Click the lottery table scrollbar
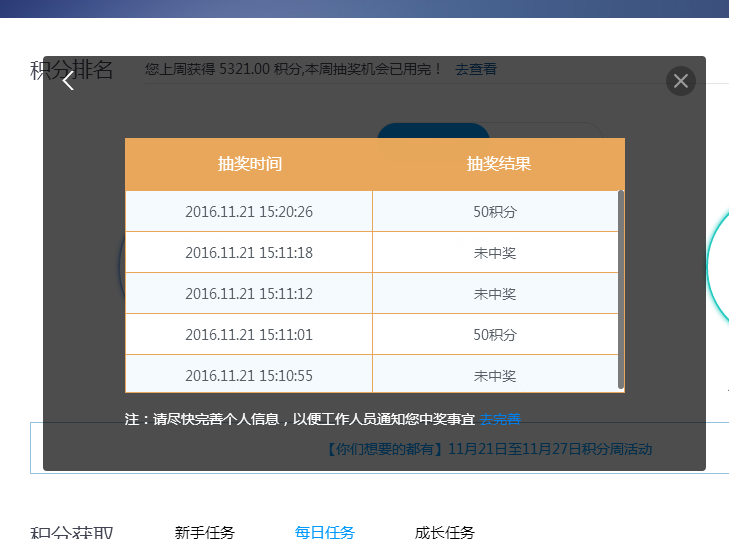The image size is (729, 539). [621, 290]
